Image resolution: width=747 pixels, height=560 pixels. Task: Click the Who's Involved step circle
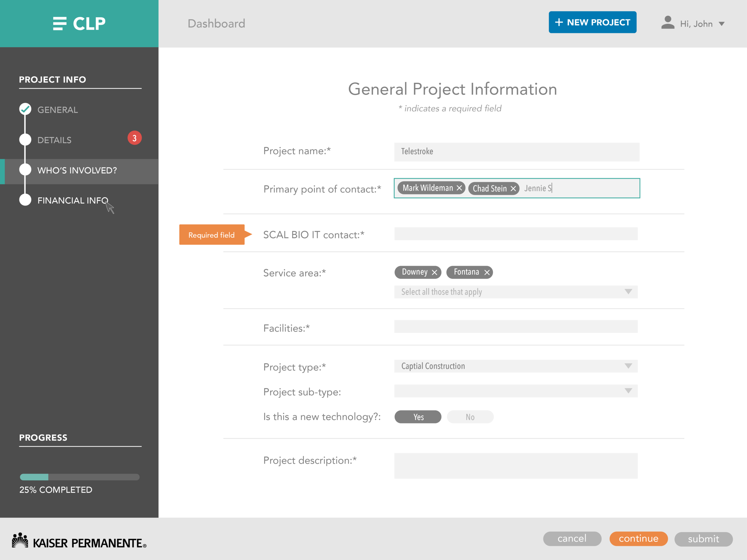click(25, 169)
